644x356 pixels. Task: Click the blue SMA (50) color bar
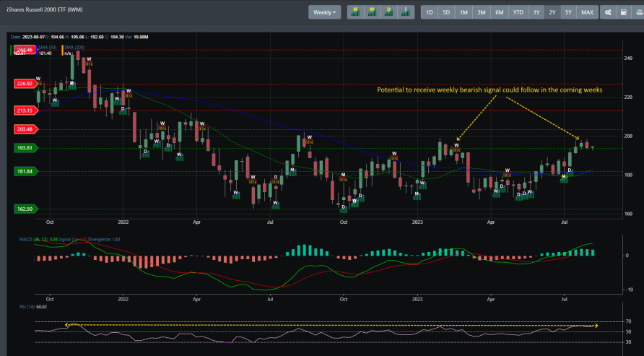(37, 50)
